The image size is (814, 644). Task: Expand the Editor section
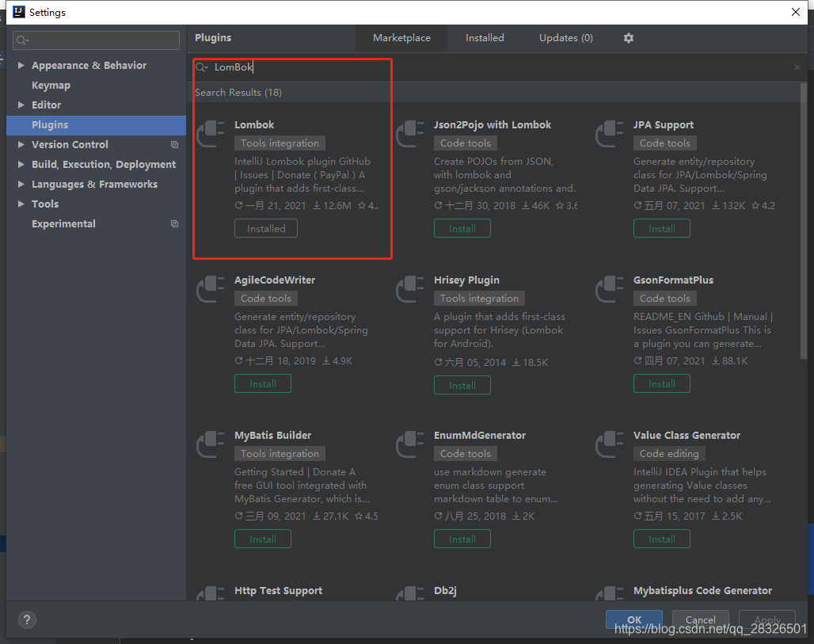click(21, 105)
